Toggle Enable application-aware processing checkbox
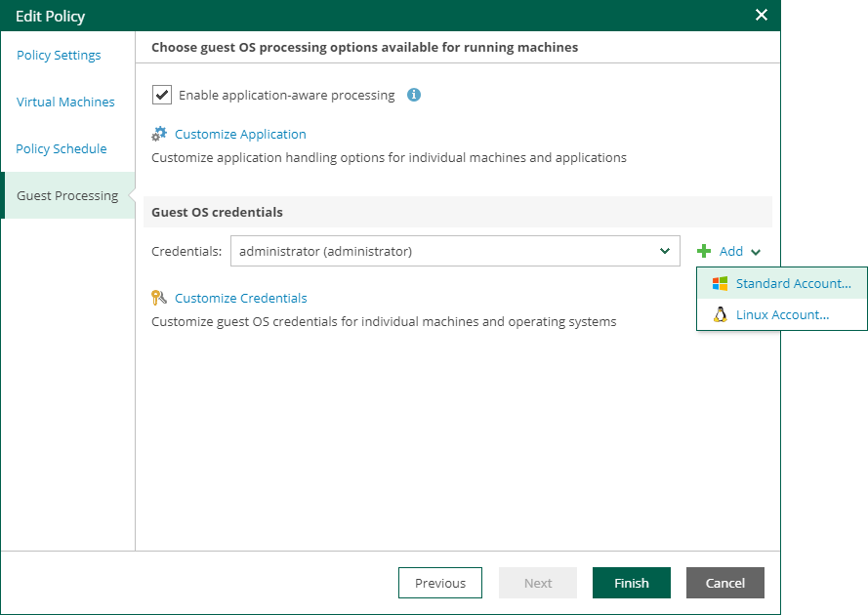 [x=162, y=95]
